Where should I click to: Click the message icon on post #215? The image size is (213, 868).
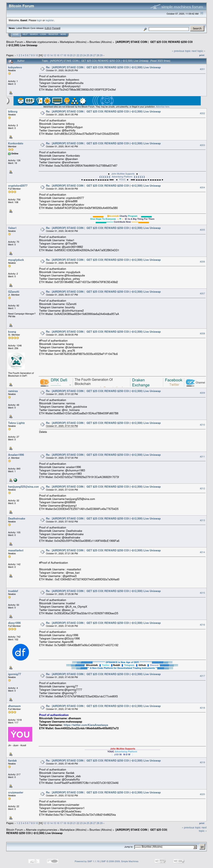tap(42, 592)
